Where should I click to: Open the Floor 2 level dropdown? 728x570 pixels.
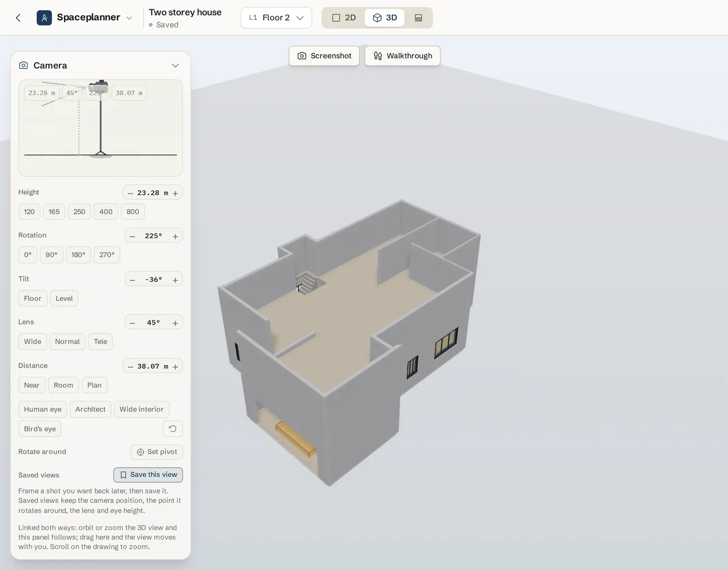click(x=276, y=18)
